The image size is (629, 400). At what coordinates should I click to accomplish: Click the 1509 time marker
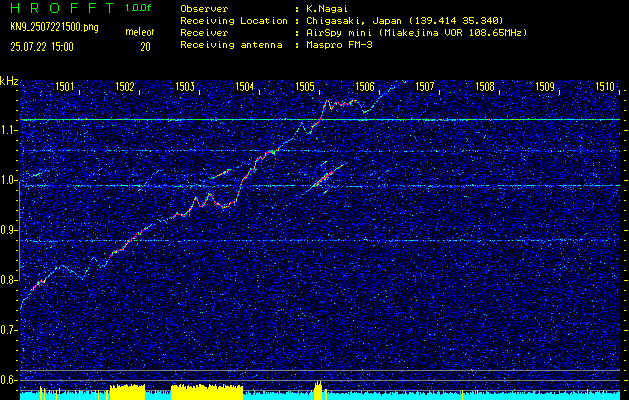point(545,86)
